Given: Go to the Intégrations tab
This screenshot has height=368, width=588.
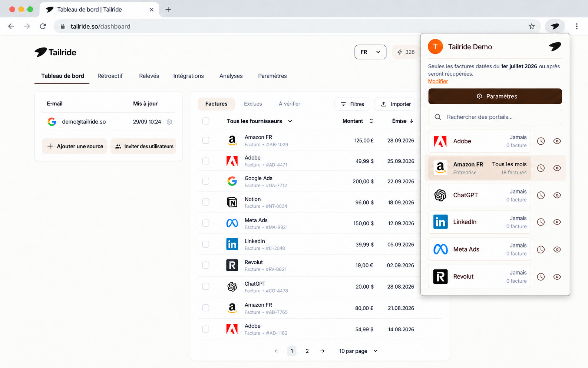Looking at the screenshot, I should pyautogui.click(x=188, y=76).
